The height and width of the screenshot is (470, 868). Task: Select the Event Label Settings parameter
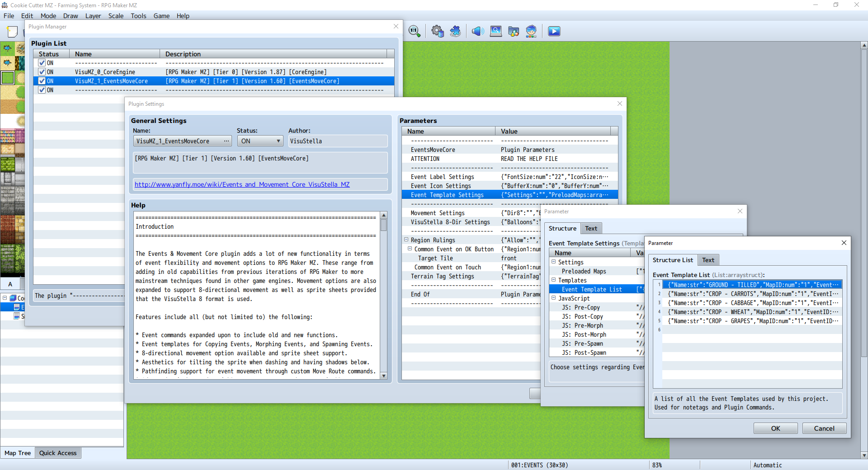coord(509,177)
